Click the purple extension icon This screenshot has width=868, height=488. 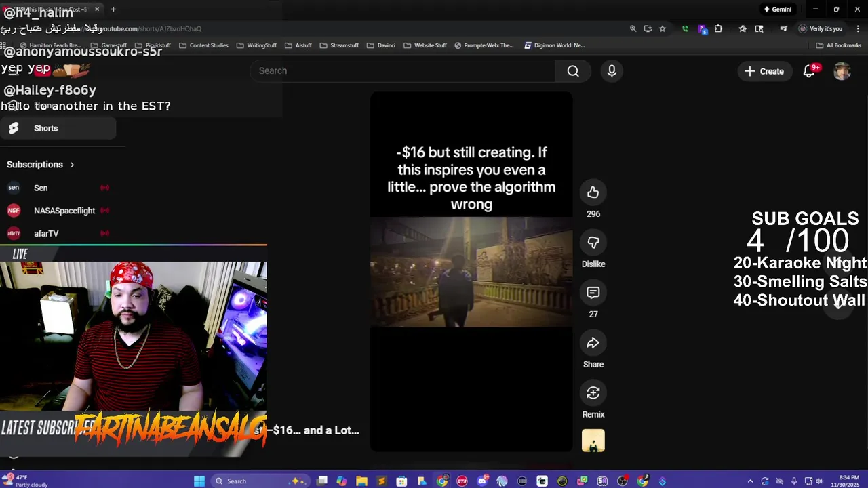tap(702, 28)
